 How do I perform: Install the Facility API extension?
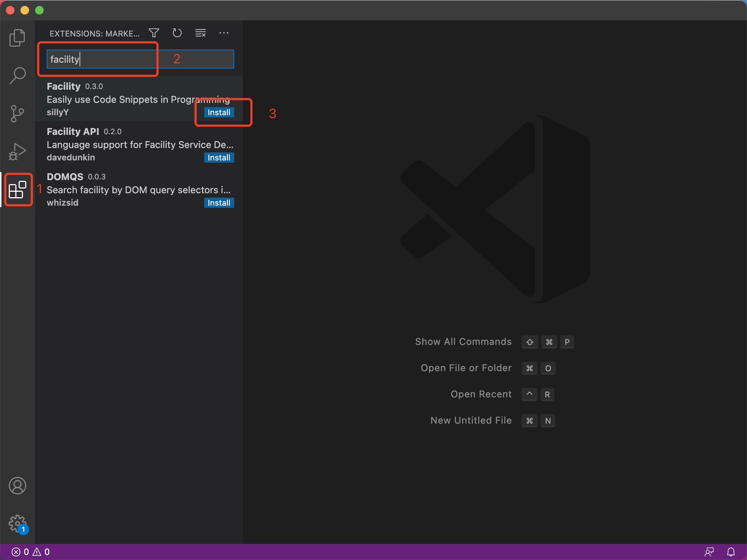[219, 157]
